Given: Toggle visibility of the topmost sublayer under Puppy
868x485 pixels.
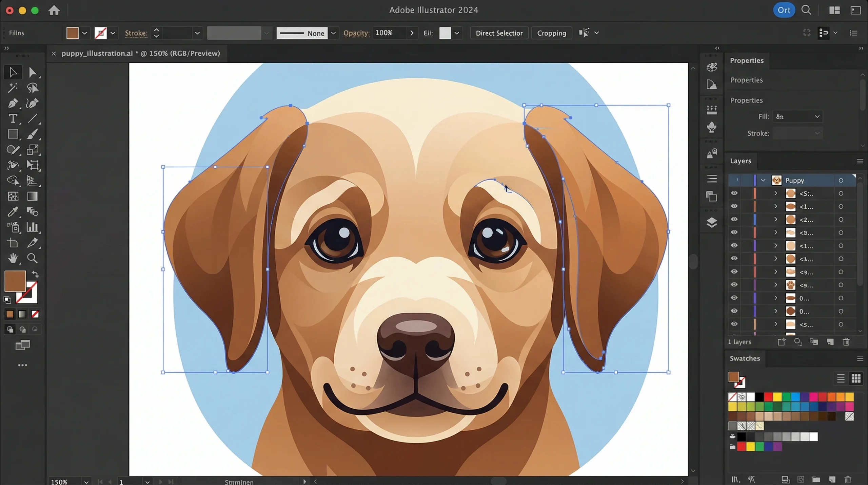Looking at the screenshot, I should tap(734, 193).
